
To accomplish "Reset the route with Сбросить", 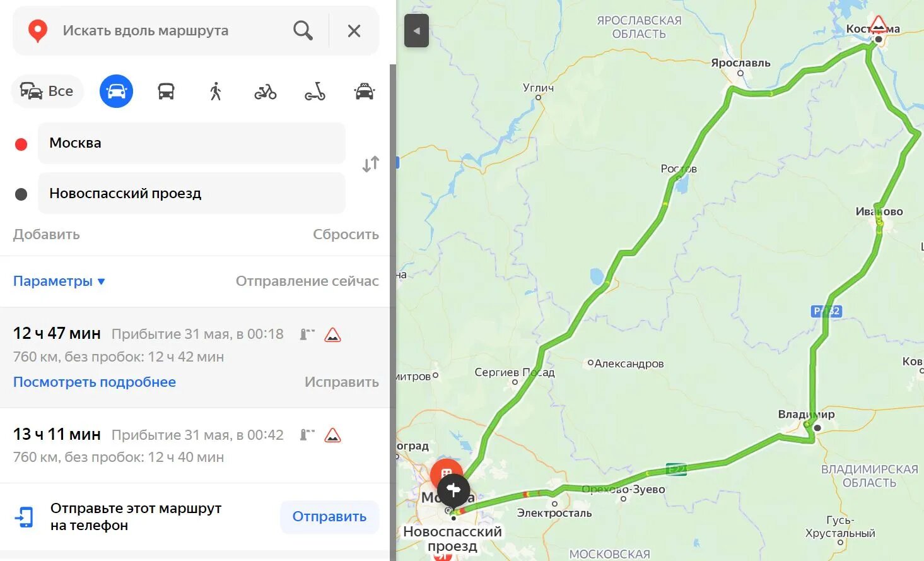I will click(x=346, y=234).
